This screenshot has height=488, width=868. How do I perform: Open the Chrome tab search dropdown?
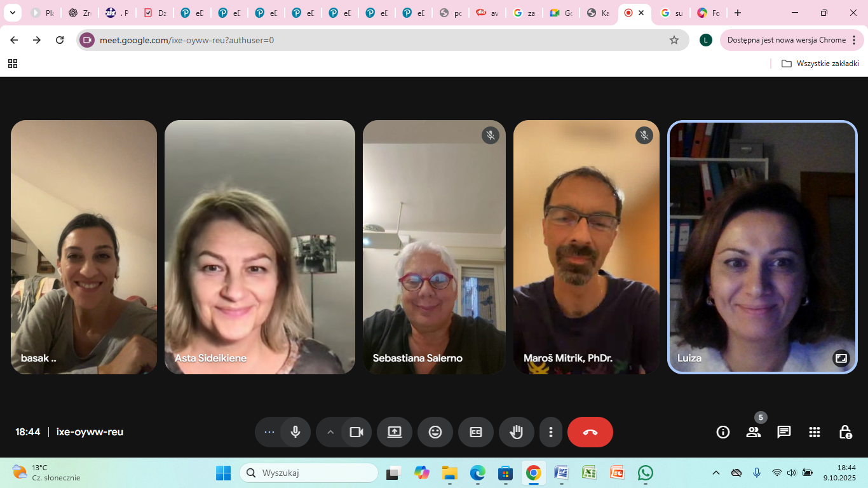[12, 13]
